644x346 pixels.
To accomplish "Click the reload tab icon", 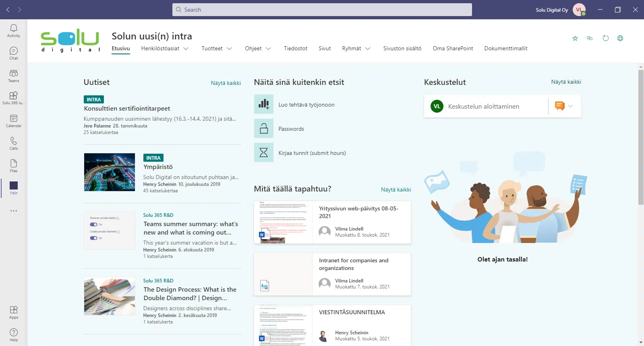I will tap(605, 39).
